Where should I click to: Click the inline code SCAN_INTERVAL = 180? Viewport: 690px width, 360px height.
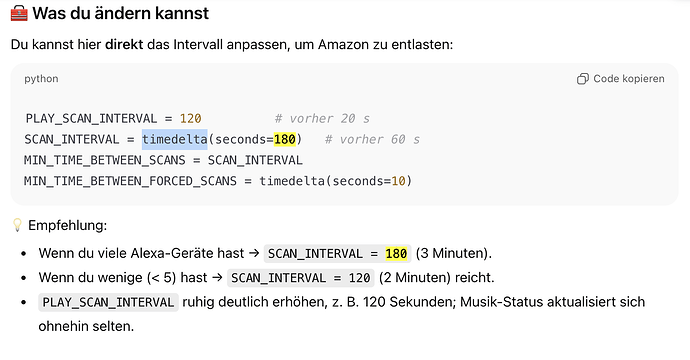pos(338,253)
